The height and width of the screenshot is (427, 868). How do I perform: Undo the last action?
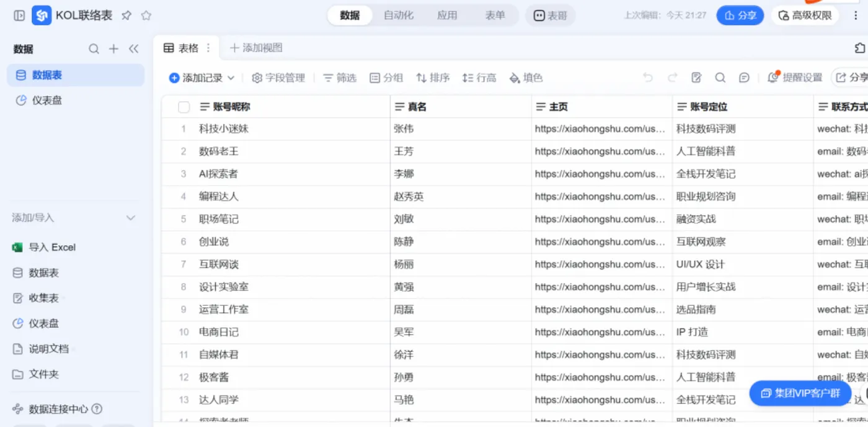coord(648,78)
